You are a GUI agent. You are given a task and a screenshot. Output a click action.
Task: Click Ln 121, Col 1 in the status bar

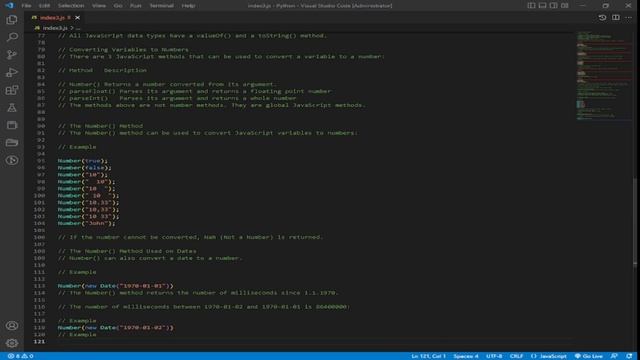[429, 356]
